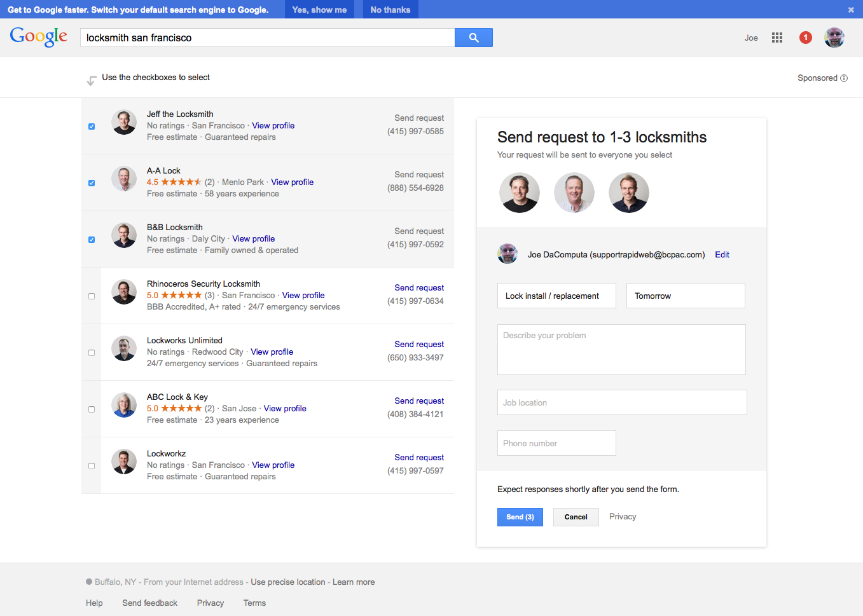Click second selected locksmith avatar in form
Image resolution: width=863 pixels, height=616 pixels.
coord(574,193)
